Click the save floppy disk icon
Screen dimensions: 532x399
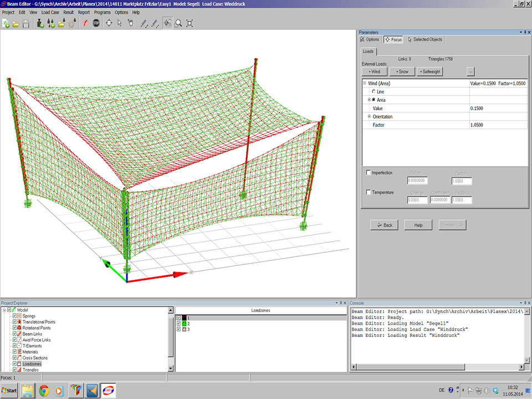tap(26, 23)
